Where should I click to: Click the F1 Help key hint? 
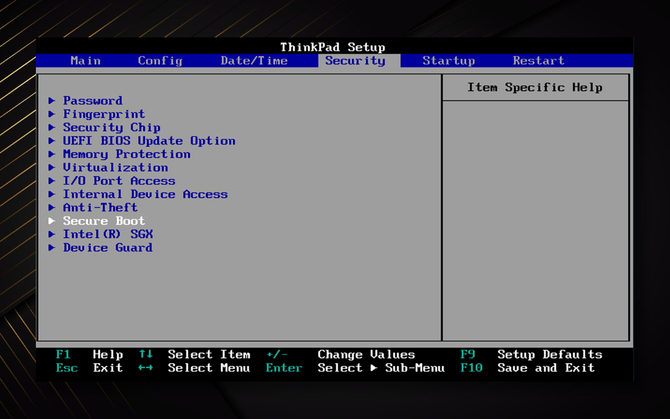(89, 355)
